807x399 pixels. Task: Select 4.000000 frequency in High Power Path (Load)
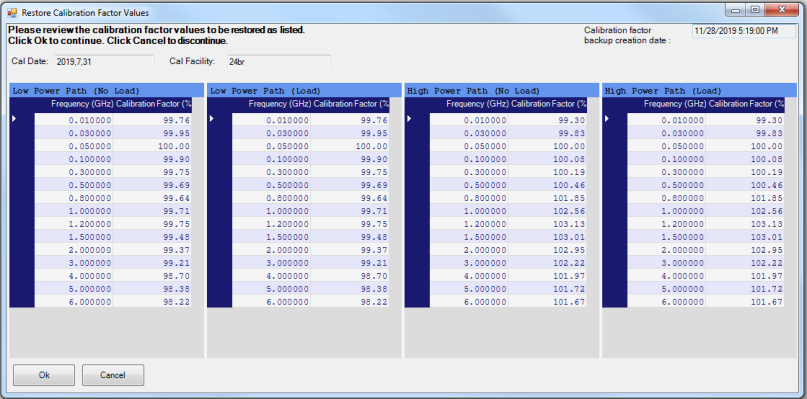(667, 276)
